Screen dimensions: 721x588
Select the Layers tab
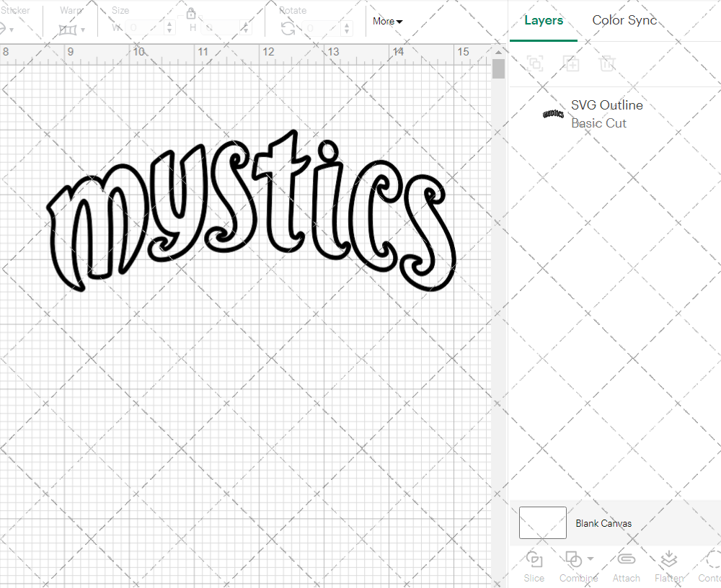pos(544,20)
